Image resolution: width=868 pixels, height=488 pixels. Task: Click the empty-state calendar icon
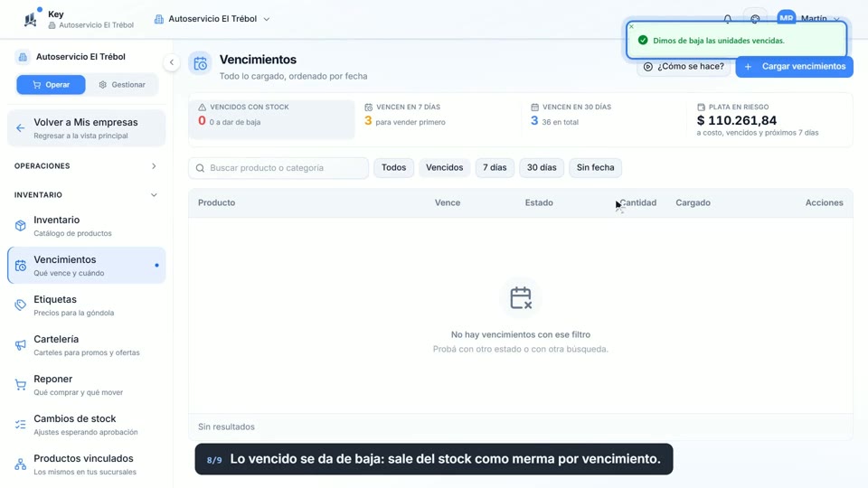tap(521, 297)
